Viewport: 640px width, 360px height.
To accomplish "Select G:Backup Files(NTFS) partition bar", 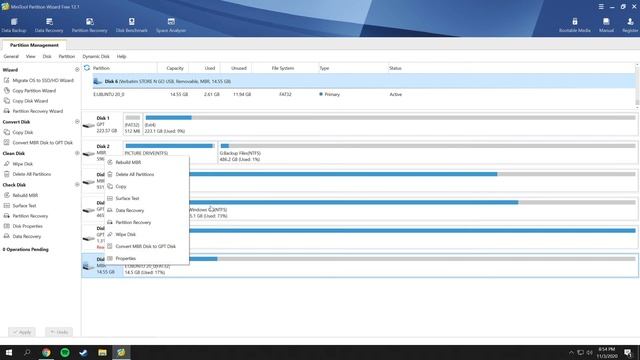I will click(x=428, y=152).
